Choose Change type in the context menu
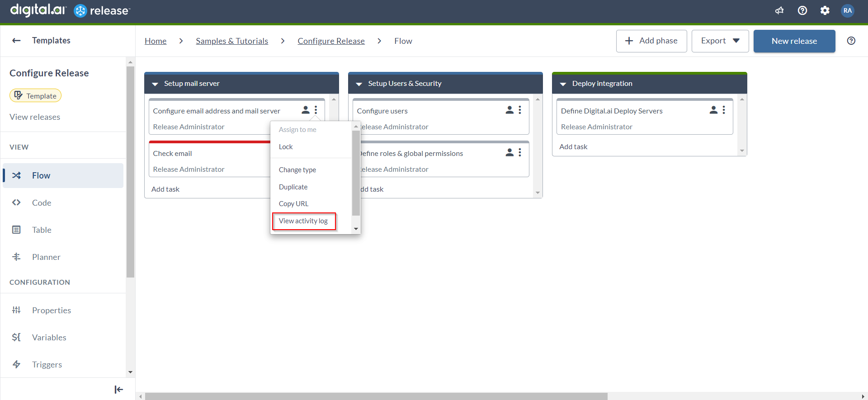 coord(297,170)
